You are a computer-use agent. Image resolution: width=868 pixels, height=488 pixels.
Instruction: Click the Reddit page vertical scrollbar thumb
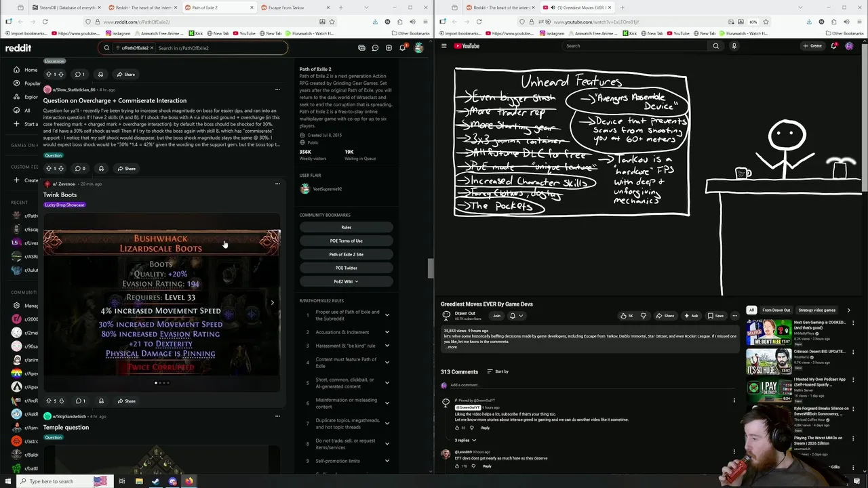[x=431, y=268]
